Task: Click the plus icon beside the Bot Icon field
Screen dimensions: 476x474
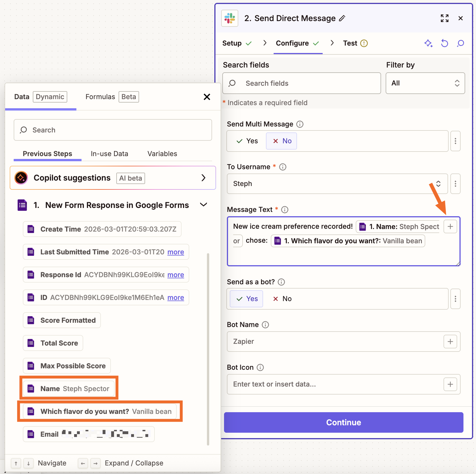Action: 451,384
